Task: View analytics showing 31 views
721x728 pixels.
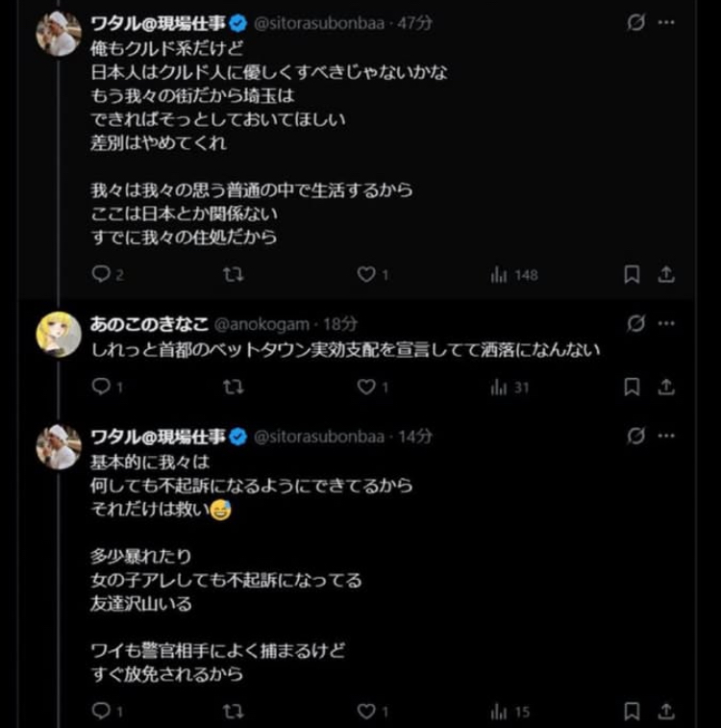Action: [x=510, y=387]
